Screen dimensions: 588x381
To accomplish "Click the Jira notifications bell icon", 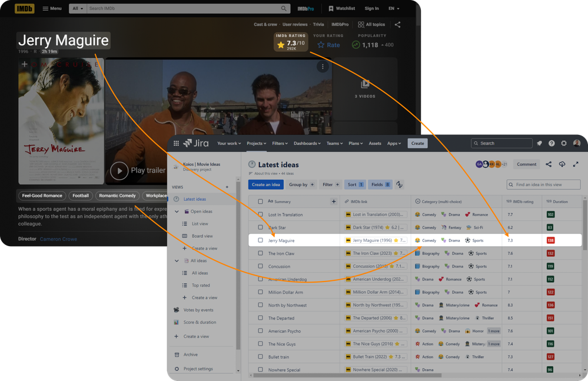I will pos(539,143).
